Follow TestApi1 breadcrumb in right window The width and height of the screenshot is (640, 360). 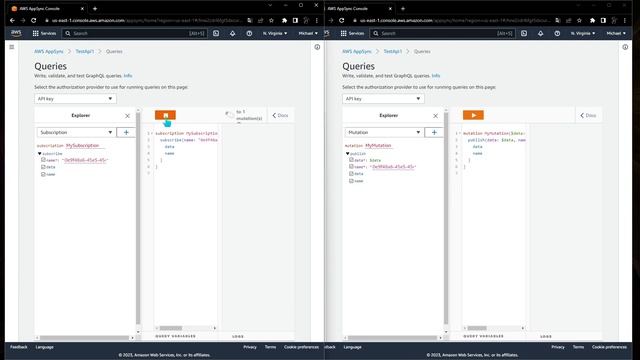click(393, 51)
